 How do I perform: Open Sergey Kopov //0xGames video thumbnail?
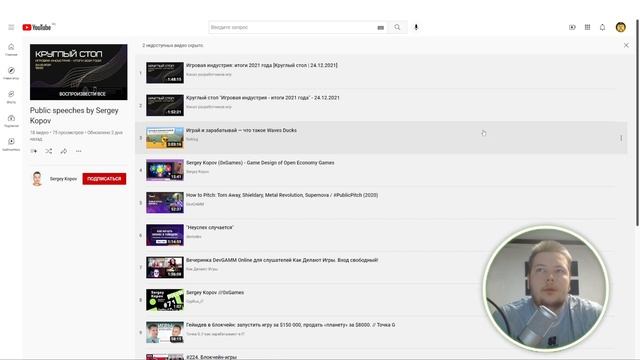(165, 300)
